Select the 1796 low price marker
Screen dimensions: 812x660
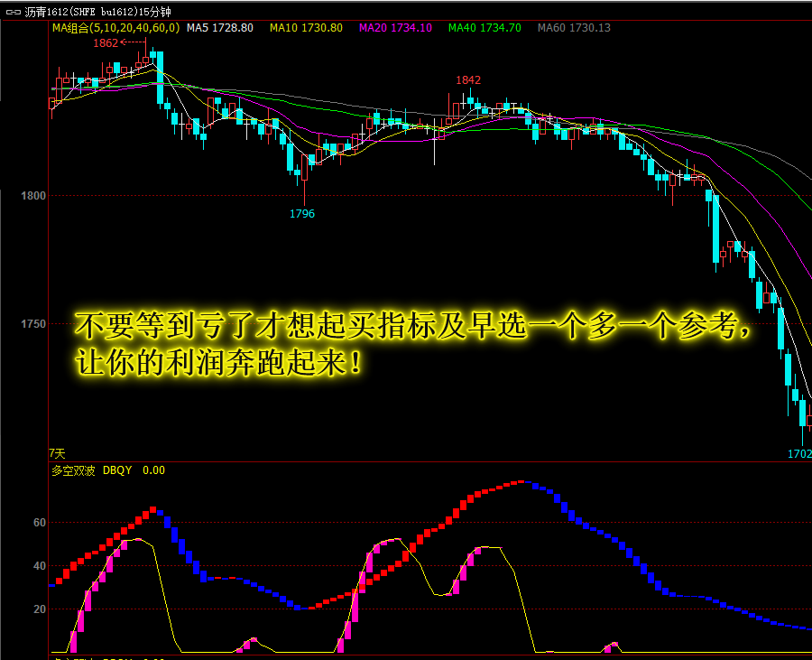pos(302,214)
